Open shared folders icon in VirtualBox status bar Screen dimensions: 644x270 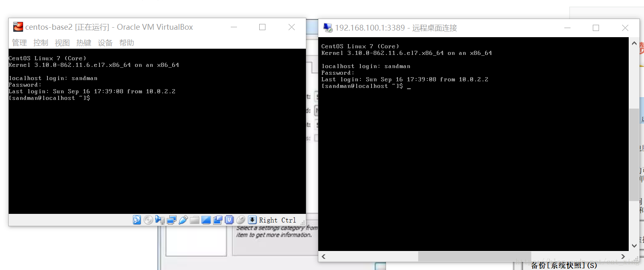click(194, 220)
